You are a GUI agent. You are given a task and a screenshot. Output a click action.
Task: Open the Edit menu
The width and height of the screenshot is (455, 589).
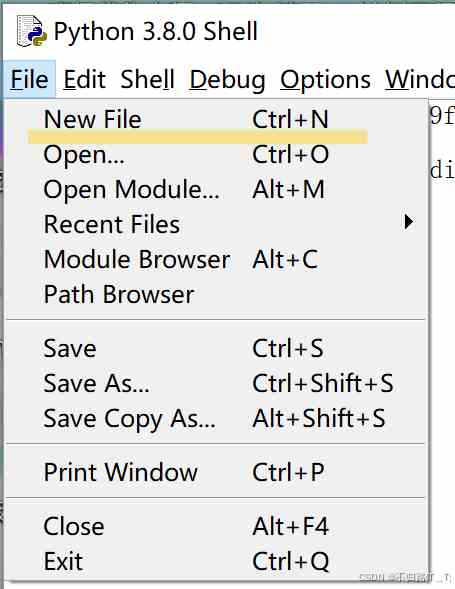(85, 80)
